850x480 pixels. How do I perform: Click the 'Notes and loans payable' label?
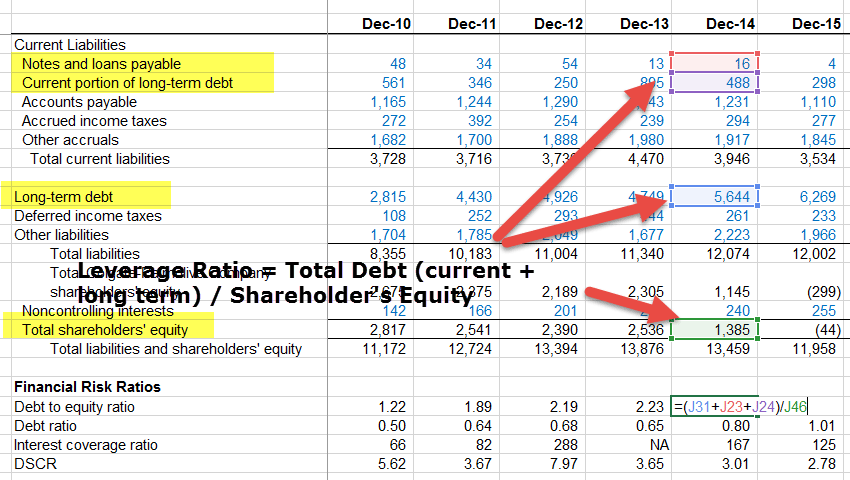point(101,63)
